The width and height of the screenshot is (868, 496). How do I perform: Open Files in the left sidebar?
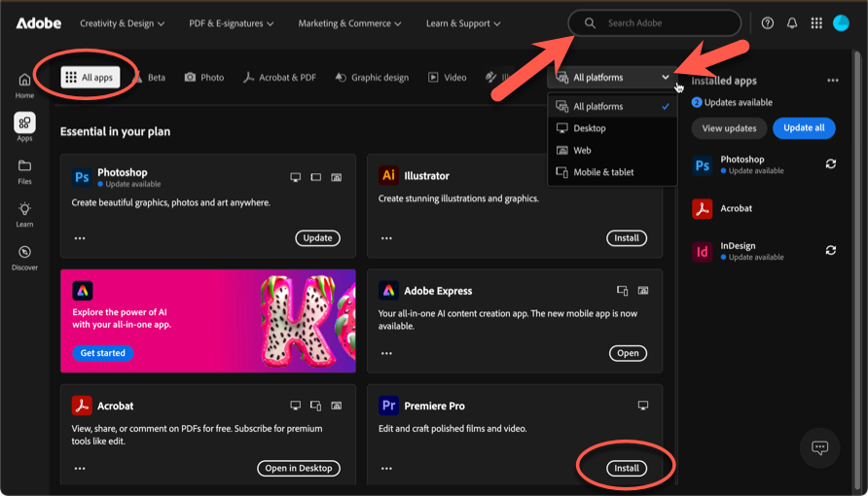click(x=24, y=171)
